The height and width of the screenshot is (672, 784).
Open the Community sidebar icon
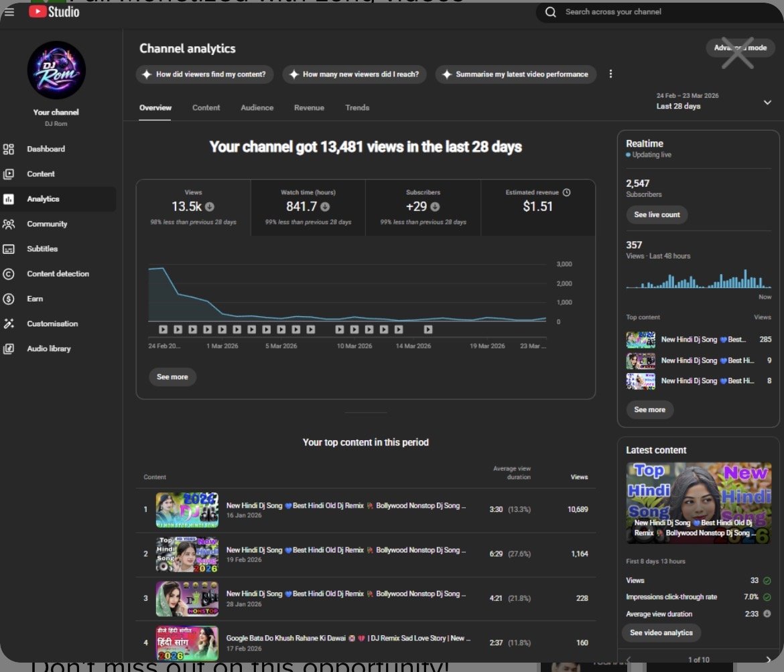click(x=9, y=224)
